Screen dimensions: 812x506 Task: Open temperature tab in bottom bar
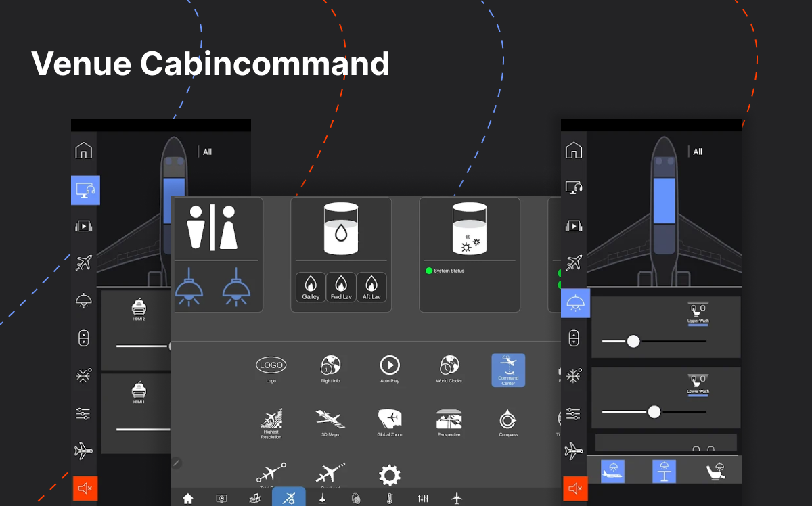point(390,499)
